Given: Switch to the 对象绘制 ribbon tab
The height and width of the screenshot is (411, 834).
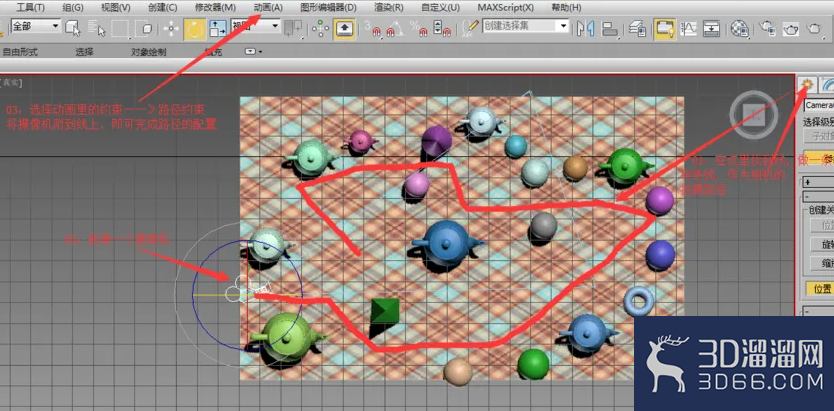Looking at the screenshot, I should pos(148,52).
